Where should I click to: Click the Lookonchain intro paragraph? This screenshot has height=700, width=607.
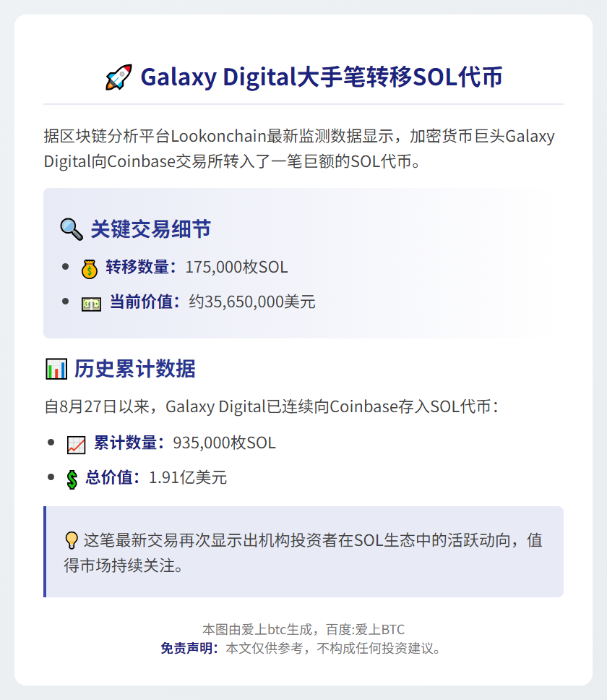(x=299, y=149)
